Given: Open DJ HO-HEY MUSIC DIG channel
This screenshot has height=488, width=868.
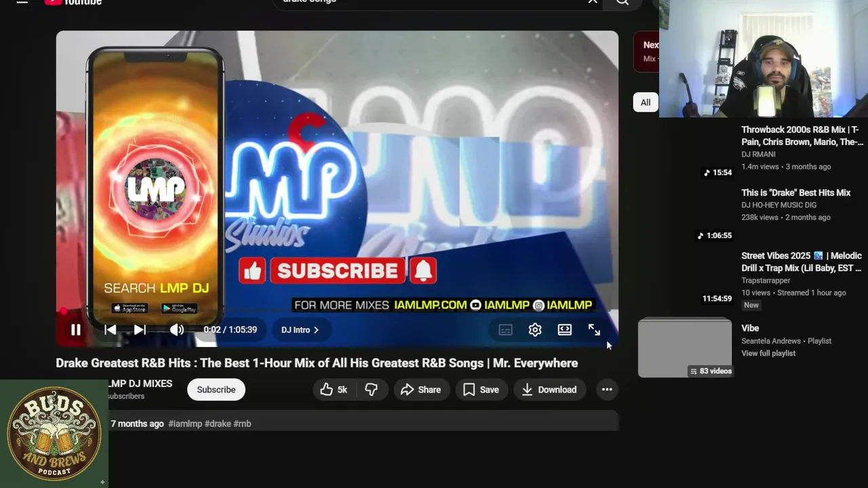Looking at the screenshot, I should [778, 205].
